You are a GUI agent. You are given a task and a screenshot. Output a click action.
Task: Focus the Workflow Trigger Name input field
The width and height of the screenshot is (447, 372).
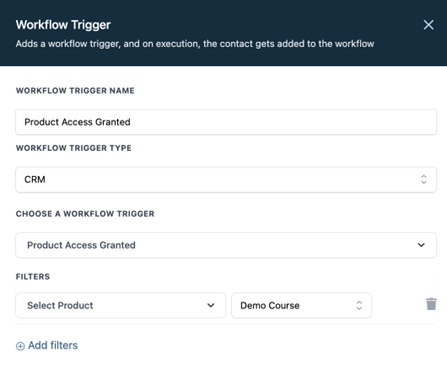(226, 122)
